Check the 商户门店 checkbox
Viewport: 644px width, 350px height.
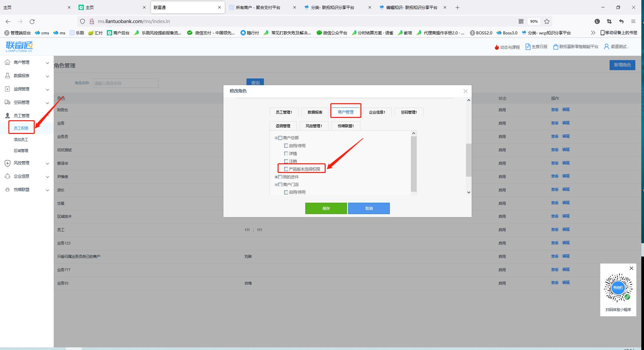pyautogui.click(x=280, y=185)
